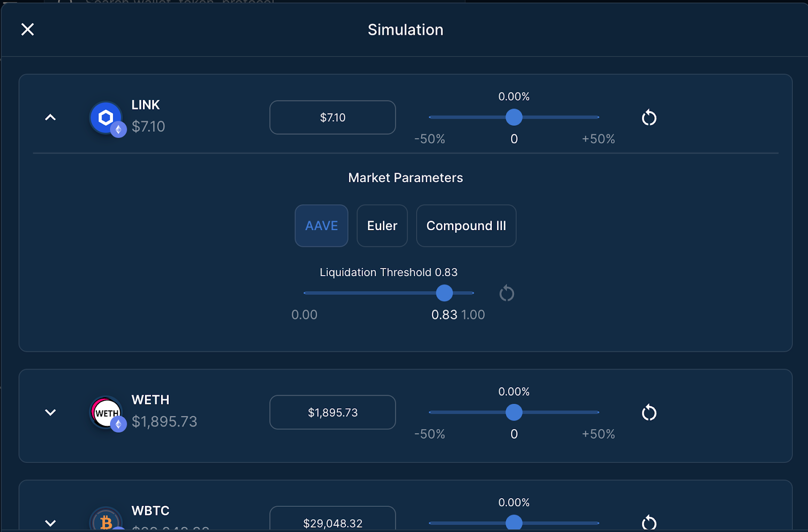
Task: Reset the Liquidation Threshold slider
Action: point(507,293)
